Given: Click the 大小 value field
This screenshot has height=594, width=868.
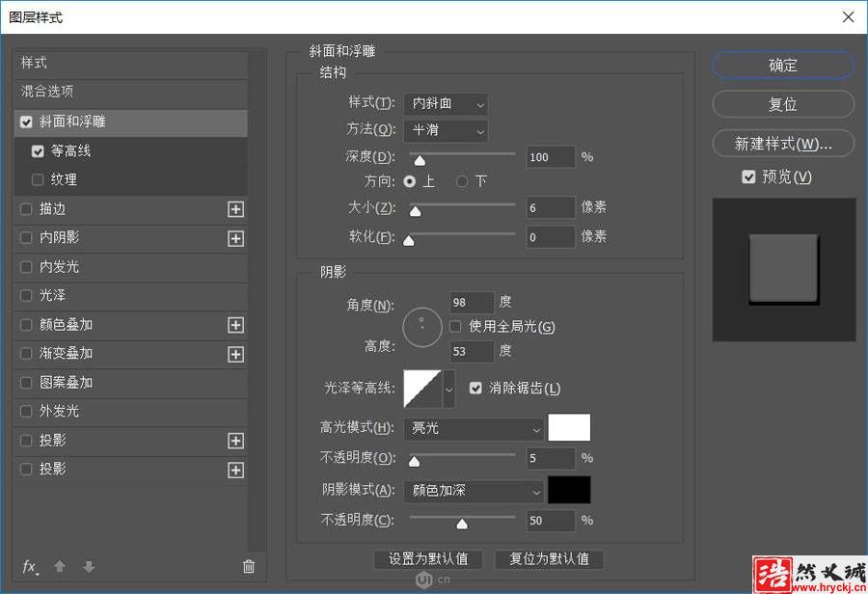Looking at the screenshot, I should click(x=551, y=208).
